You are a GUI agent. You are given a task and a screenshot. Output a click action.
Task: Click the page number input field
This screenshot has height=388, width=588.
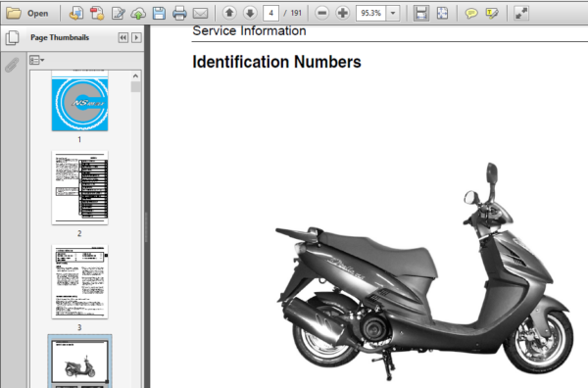270,13
